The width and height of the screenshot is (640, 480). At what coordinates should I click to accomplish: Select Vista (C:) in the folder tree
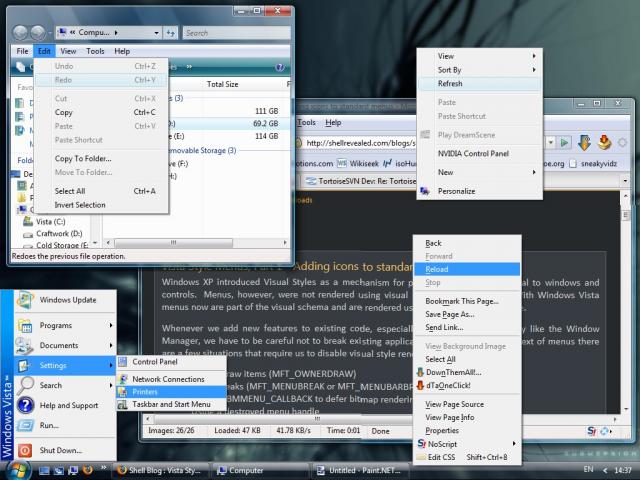coord(50,222)
